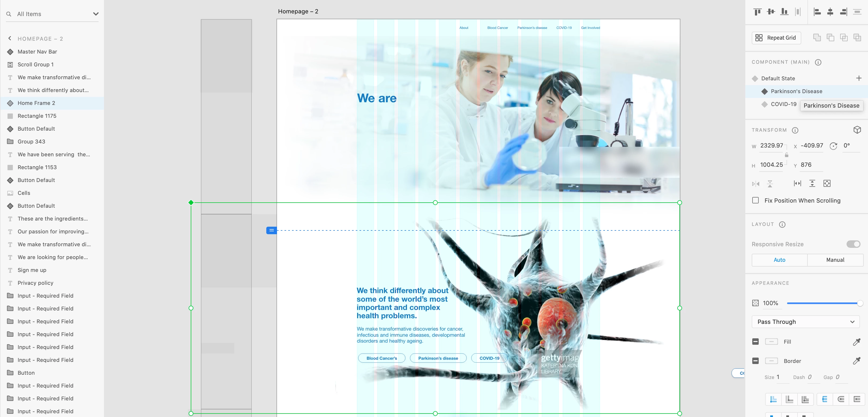This screenshot has width=868, height=417.
Task: Click the align left edges icon
Action: click(817, 12)
